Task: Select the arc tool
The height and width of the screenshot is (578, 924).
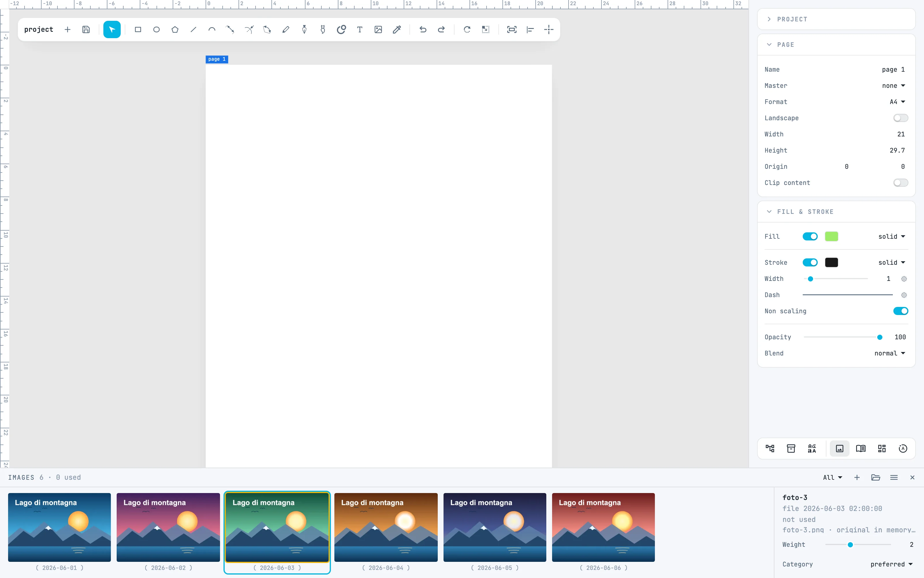Action: (212, 29)
